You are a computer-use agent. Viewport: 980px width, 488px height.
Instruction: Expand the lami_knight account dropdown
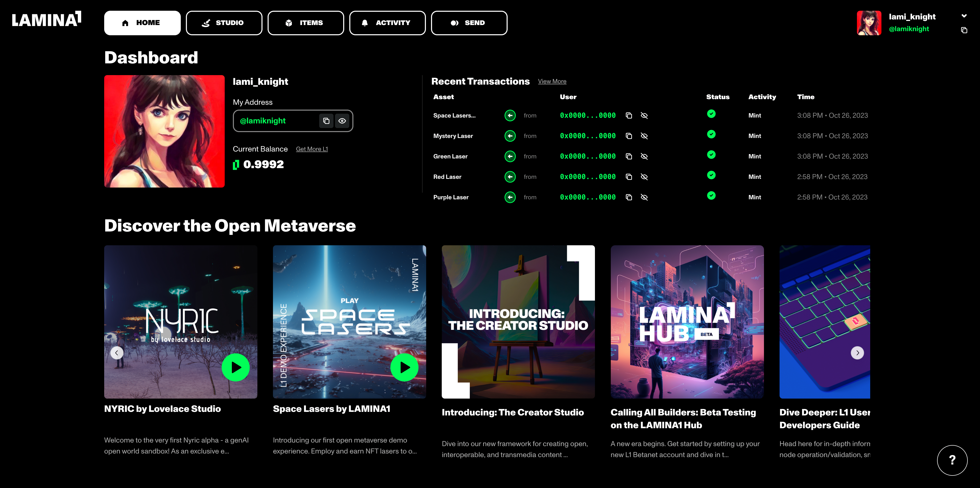964,16
